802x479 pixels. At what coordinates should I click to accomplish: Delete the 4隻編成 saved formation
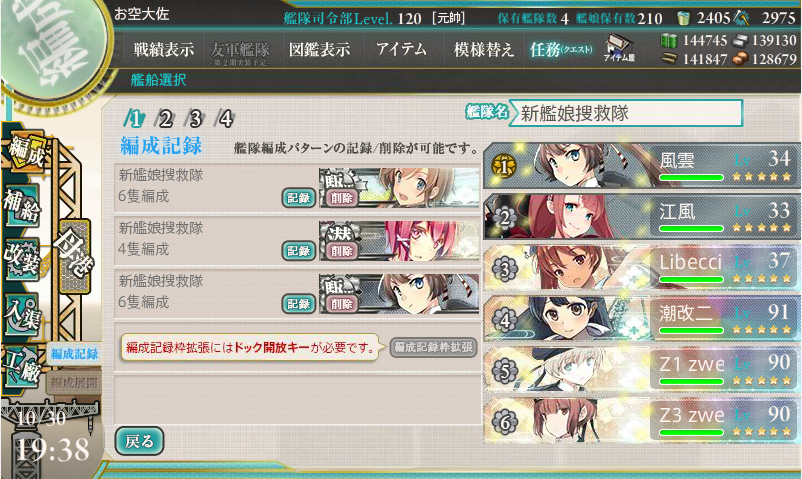tap(342, 251)
